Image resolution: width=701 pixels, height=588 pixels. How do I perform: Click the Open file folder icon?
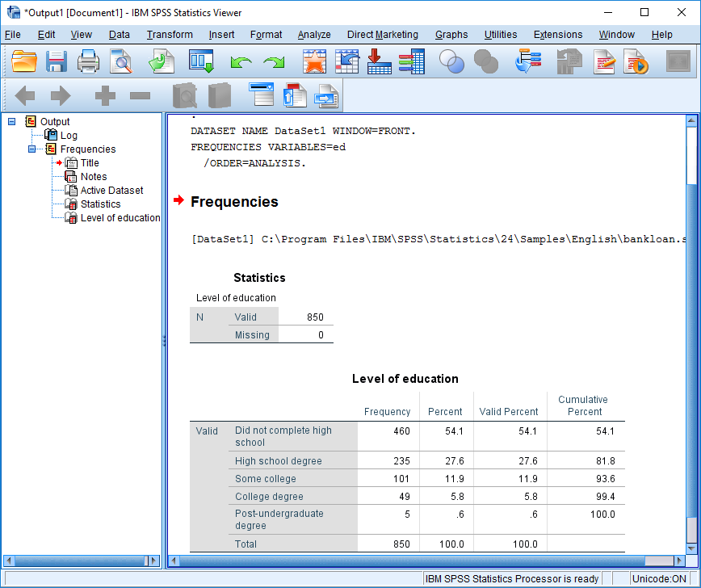coord(23,61)
